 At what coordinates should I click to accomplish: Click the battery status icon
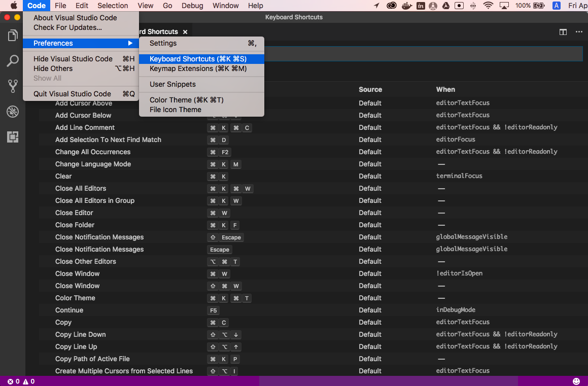click(539, 5)
